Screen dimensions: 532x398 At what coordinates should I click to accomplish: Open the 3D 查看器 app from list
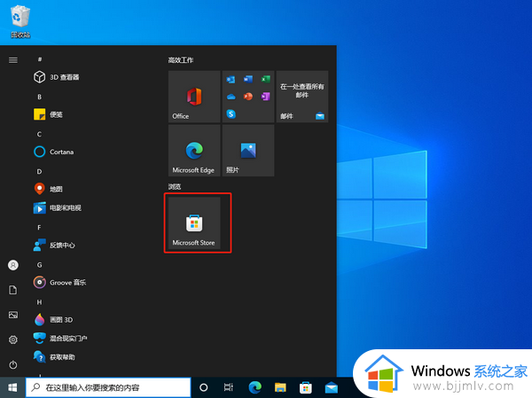62,77
